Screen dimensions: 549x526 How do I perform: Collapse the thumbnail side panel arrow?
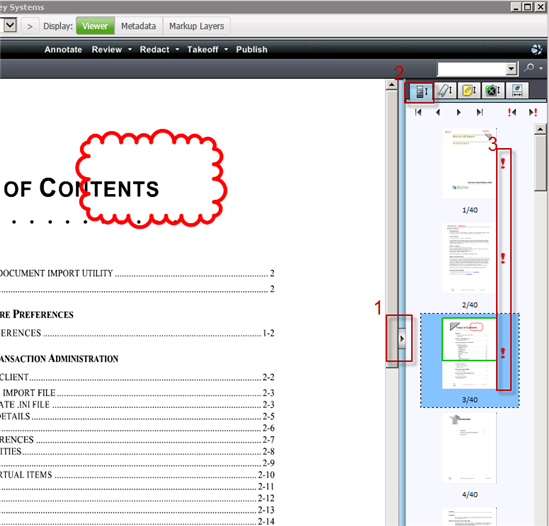[x=402, y=339]
